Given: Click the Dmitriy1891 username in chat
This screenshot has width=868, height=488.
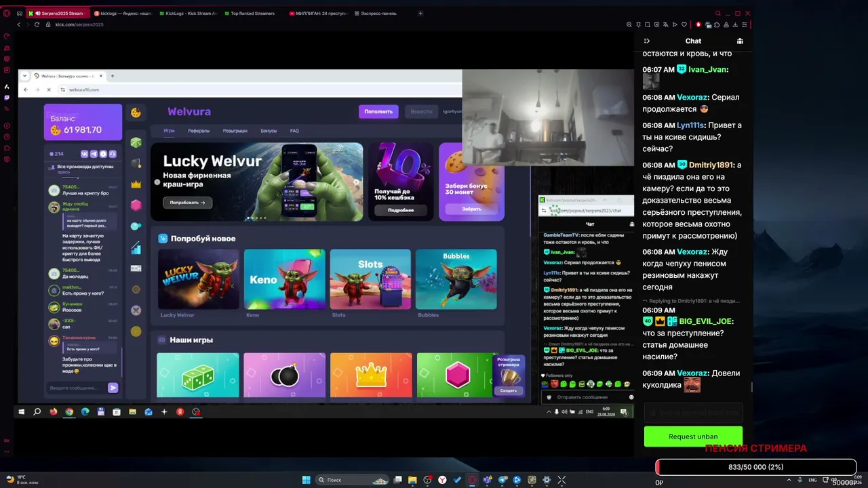Looking at the screenshot, I should (711, 165).
